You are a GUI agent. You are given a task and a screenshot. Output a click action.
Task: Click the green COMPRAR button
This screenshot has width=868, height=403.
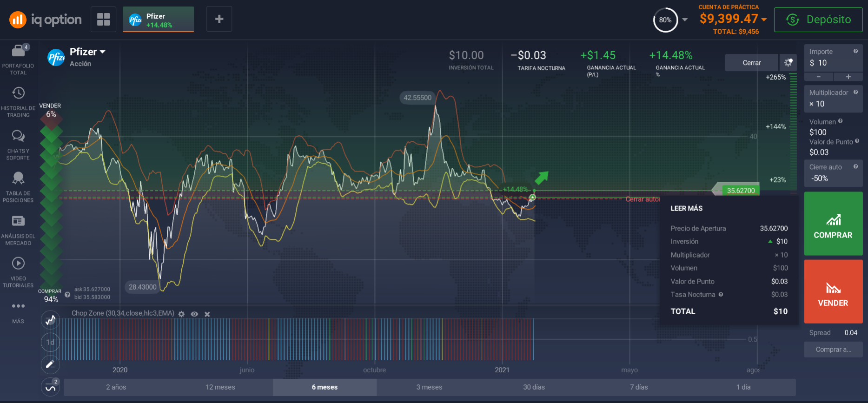pyautogui.click(x=833, y=224)
